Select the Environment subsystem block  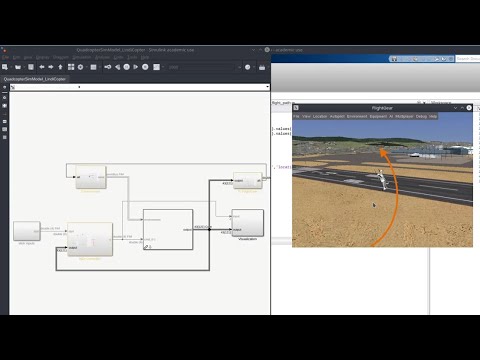point(91,177)
